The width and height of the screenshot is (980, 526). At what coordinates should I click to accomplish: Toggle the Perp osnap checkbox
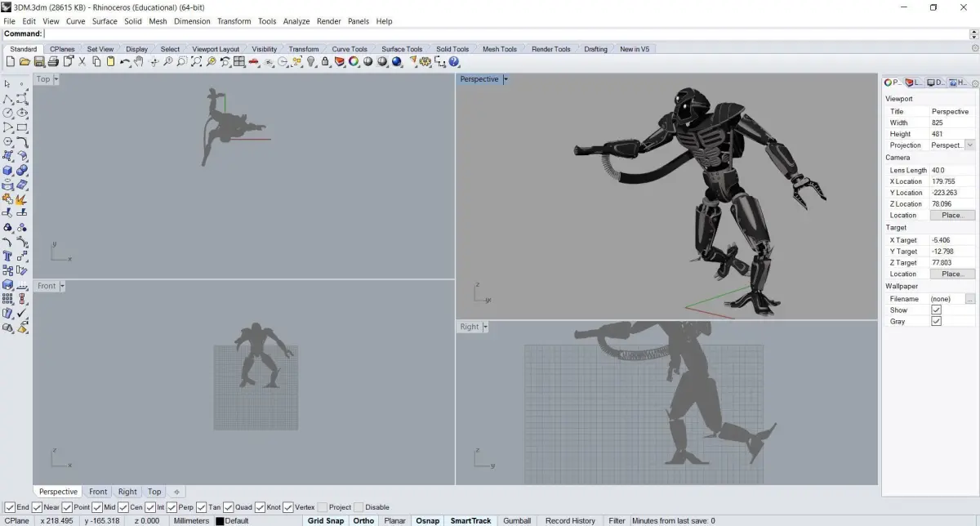click(171, 507)
